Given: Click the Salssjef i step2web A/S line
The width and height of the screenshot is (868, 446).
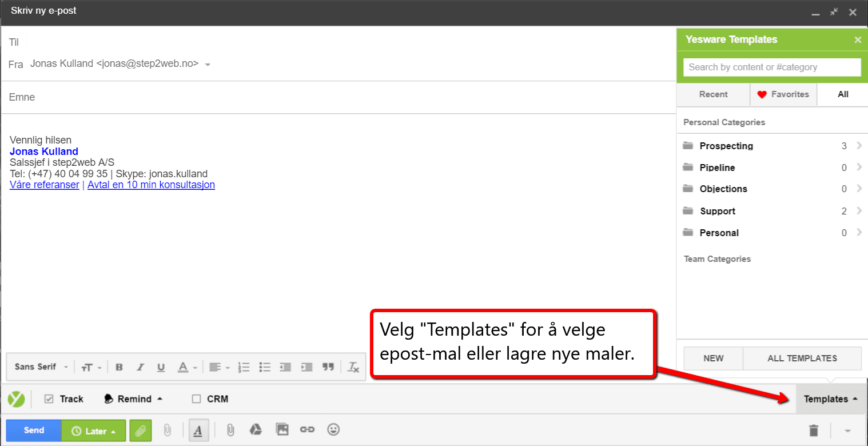Looking at the screenshot, I should [62, 162].
